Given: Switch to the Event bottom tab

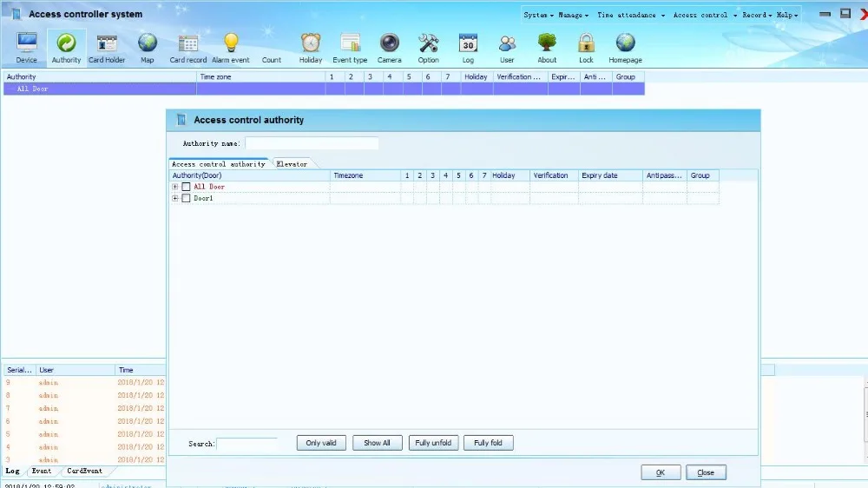Looking at the screenshot, I should point(42,471).
